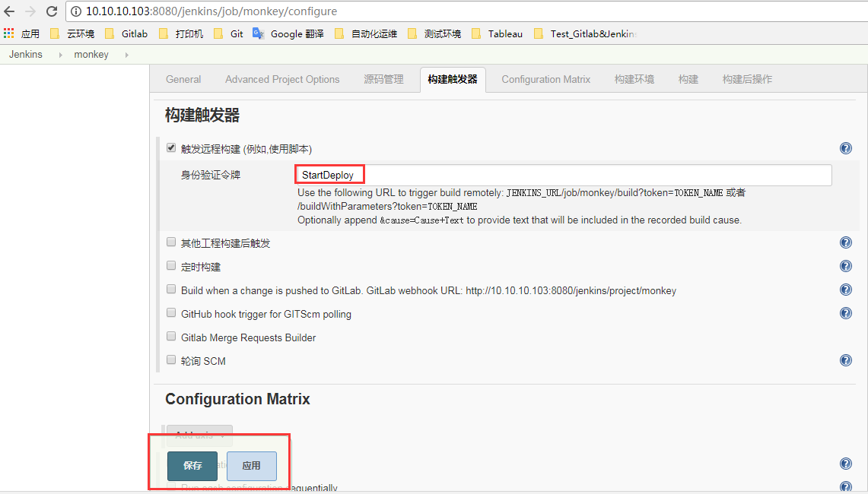Open help for 触发远程构建 option
The image size is (868, 494).
click(845, 148)
